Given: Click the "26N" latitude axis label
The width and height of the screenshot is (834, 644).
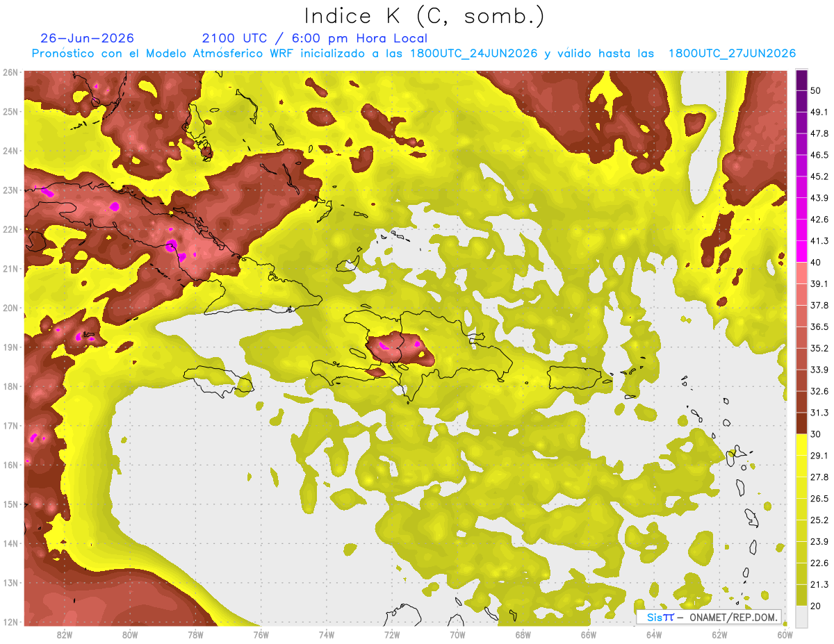Looking at the screenshot, I should click(10, 72).
